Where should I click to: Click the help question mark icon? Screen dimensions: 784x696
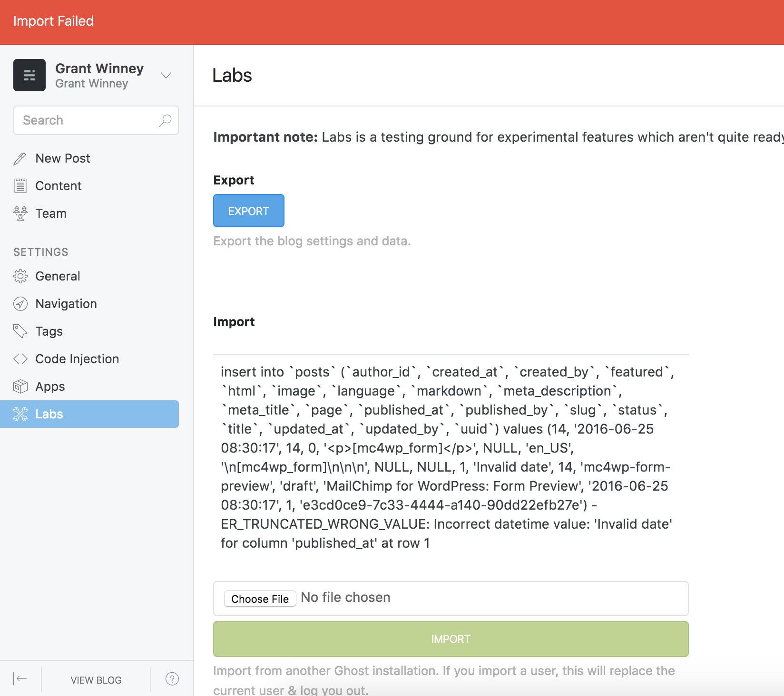[172, 679]
